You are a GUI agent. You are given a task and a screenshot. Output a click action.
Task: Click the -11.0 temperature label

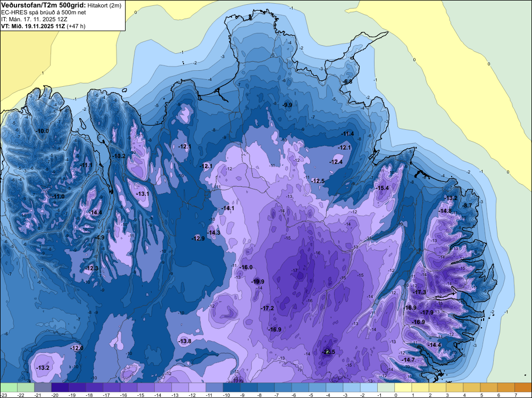click(x=57, y=196)
